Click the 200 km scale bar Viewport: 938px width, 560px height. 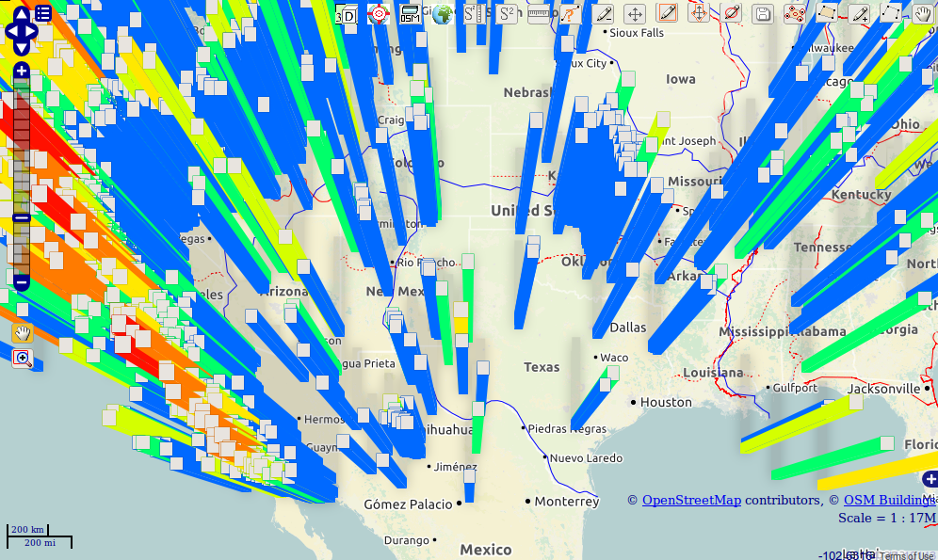27,530
